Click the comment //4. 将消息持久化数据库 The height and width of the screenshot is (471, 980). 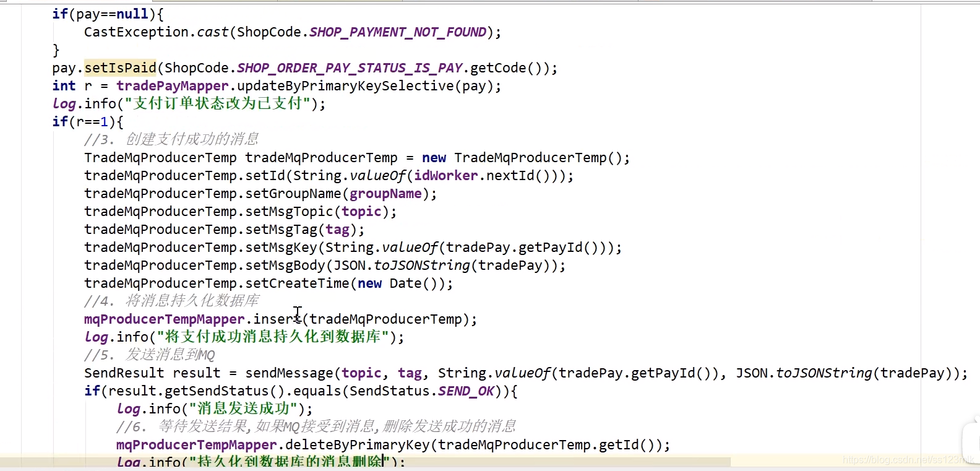coord(171,301)
